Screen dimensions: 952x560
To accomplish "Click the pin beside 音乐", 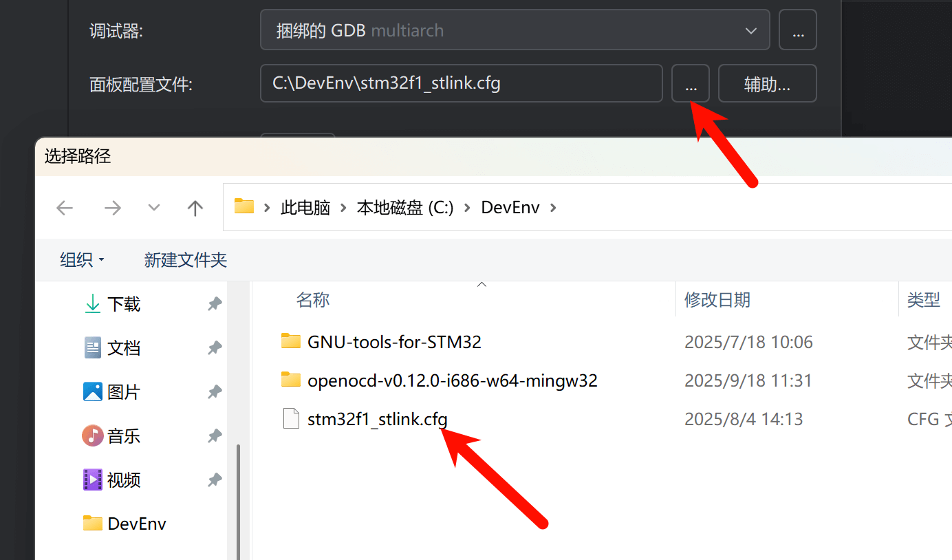I will pos(214,435).
